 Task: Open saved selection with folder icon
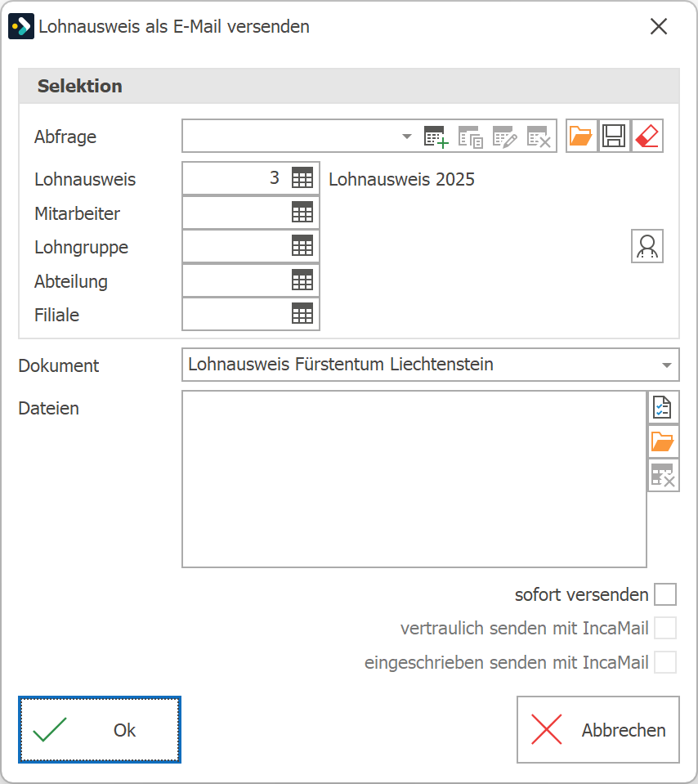[581, 136]
